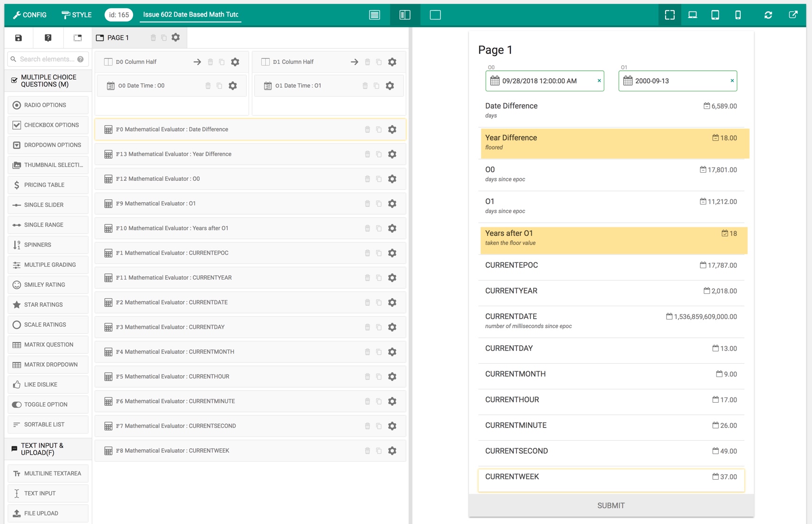The height and width of the screenshot is (524, 812).
Task: Switch preview to laptop device
Action: click(692, 15)
